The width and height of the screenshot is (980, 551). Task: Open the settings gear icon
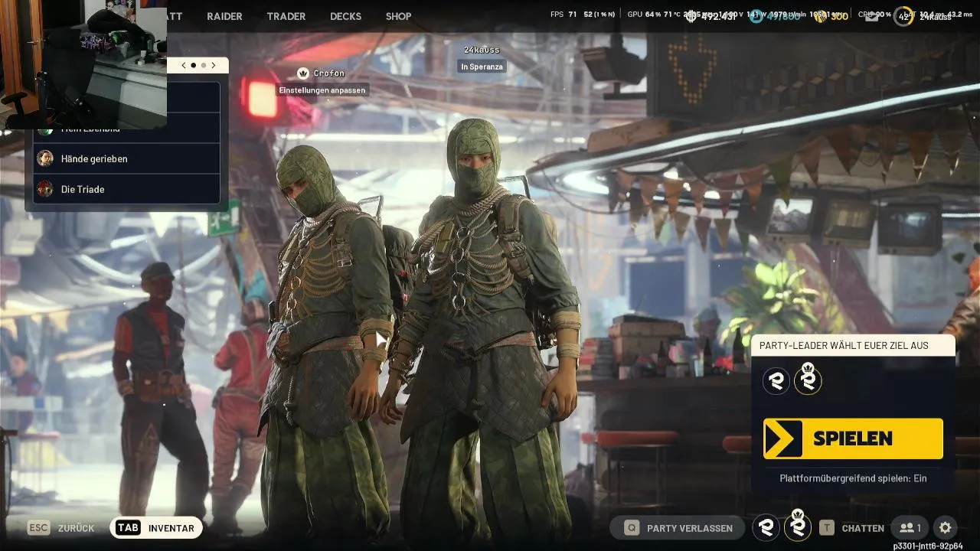pyautogui.click(x=946, y=527)
